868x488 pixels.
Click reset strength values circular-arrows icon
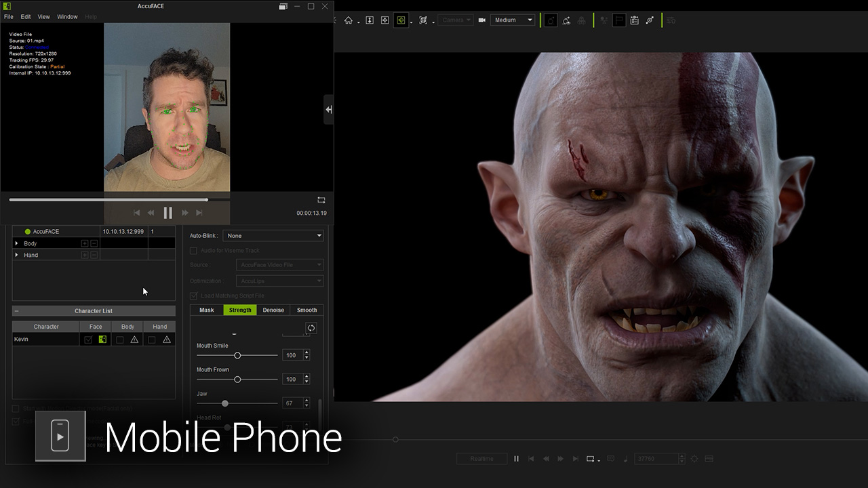coord(311,328)
